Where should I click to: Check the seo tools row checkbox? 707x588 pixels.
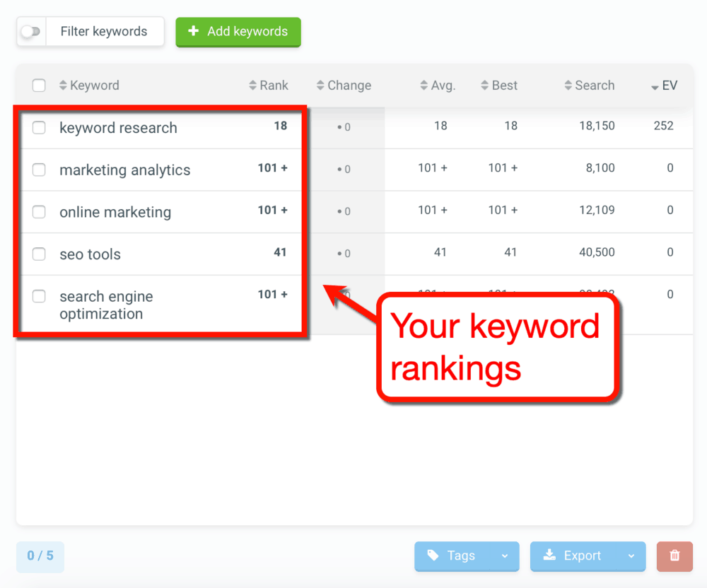pyautogui.click(x=39, y=253)
